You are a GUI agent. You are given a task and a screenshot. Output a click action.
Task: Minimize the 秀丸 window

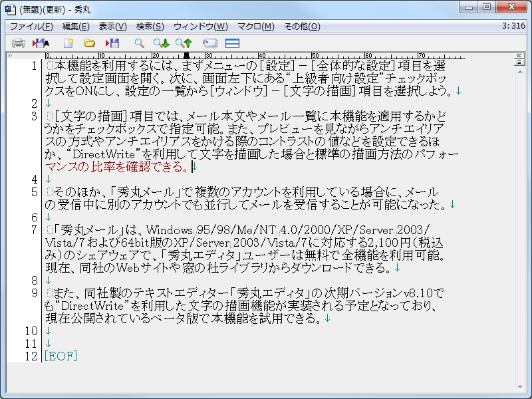tap(469, 7)
